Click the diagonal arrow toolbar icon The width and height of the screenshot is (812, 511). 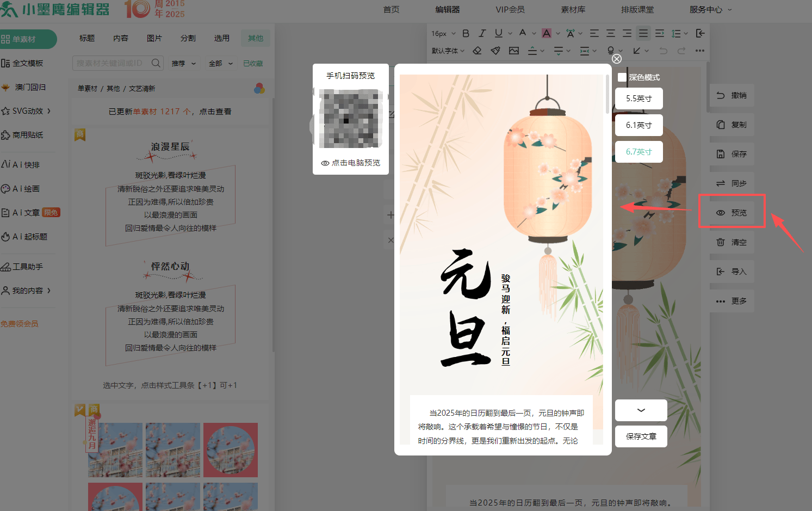637,51
